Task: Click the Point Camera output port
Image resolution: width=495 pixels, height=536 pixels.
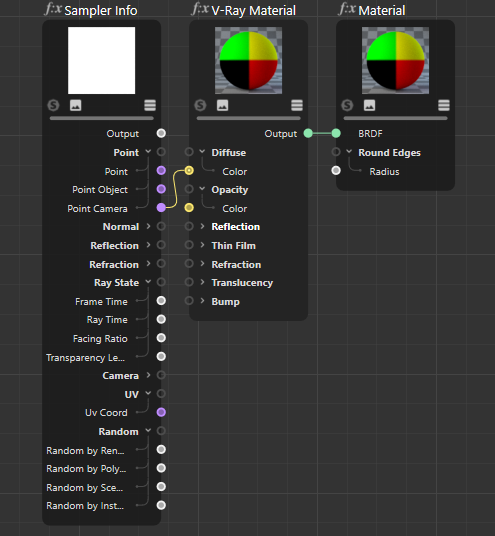Action: 161,207
